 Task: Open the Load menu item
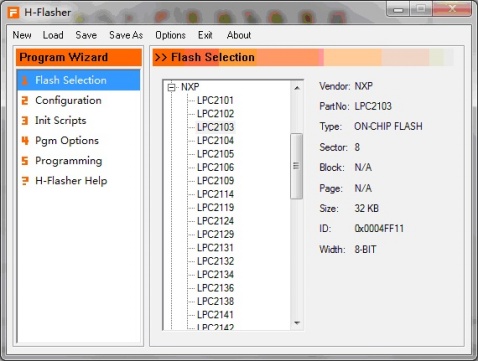pos(53,35)
